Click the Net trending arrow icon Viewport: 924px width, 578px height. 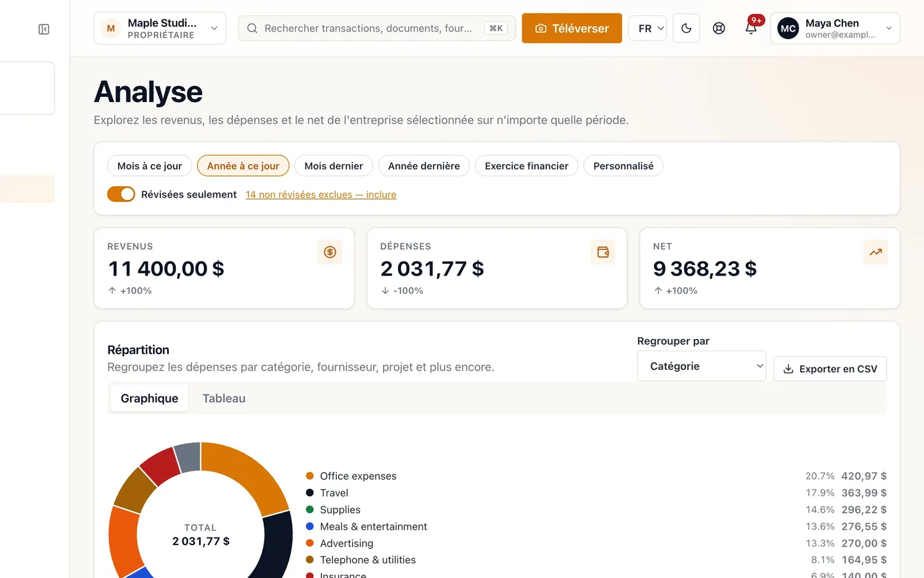875,252
